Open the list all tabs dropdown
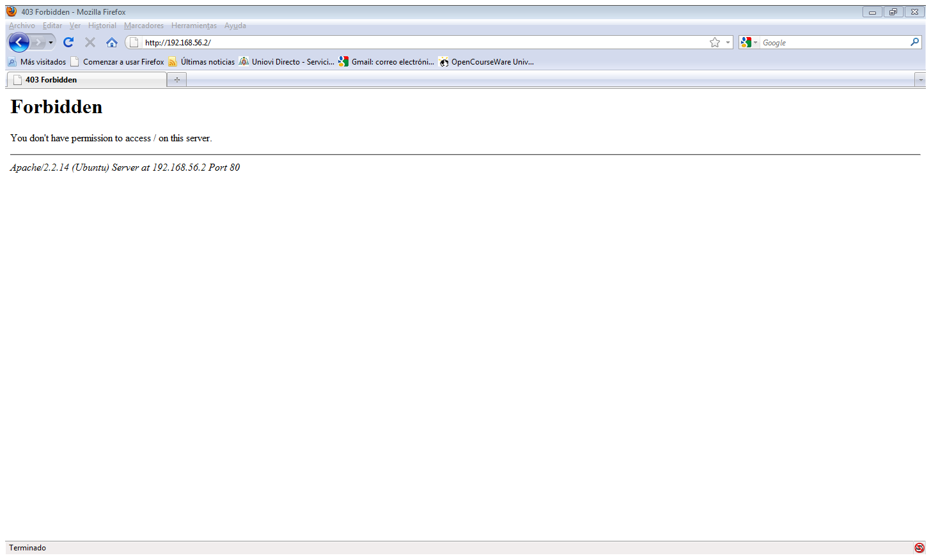The width and height of the screenshot is (931, 560). click(x=920, y=80)
